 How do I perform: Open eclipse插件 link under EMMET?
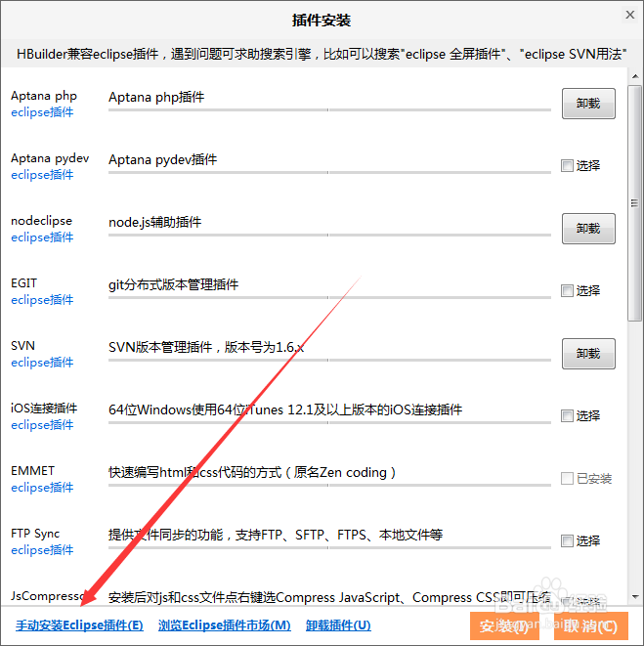[42, 488]
